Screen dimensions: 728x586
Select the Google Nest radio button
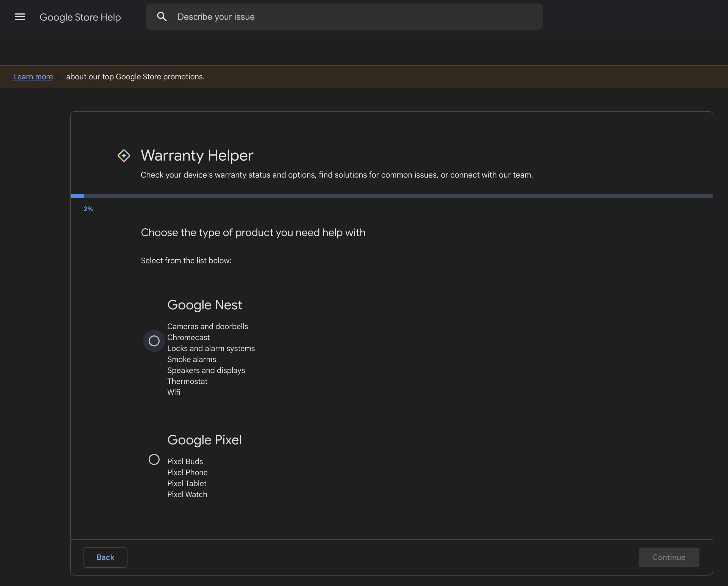(154, 341)
